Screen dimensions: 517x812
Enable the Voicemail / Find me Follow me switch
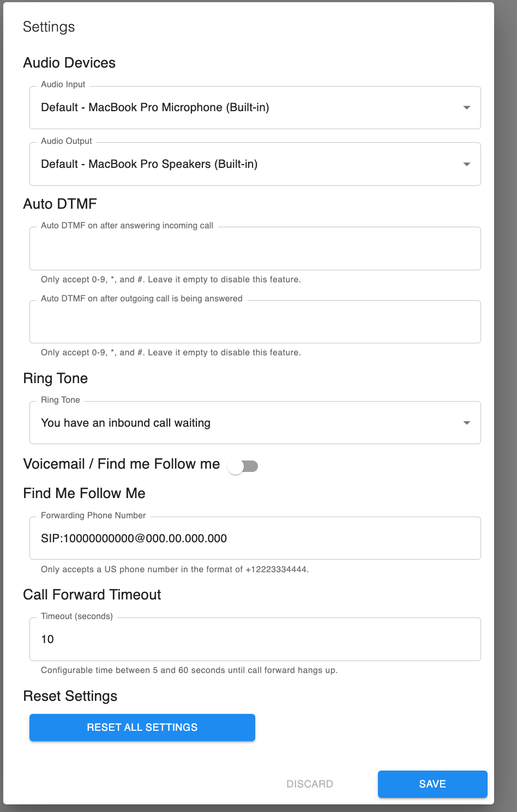click(243, 466)
